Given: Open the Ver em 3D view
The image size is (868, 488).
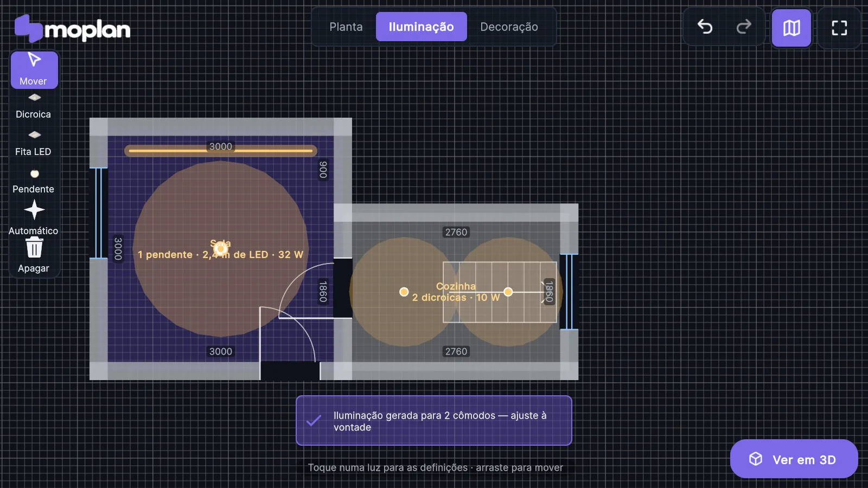Looking at the screenshot, I should (x=794, y=459).
